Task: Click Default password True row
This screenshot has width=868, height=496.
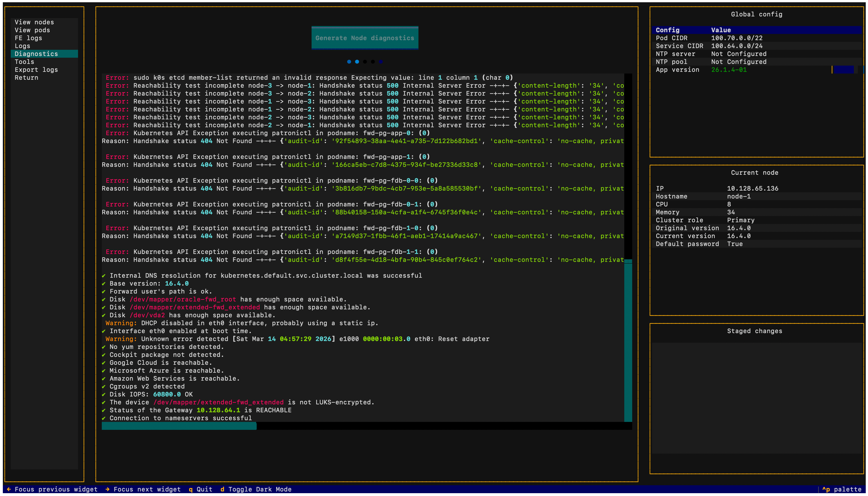Action: tap(757, 244)
